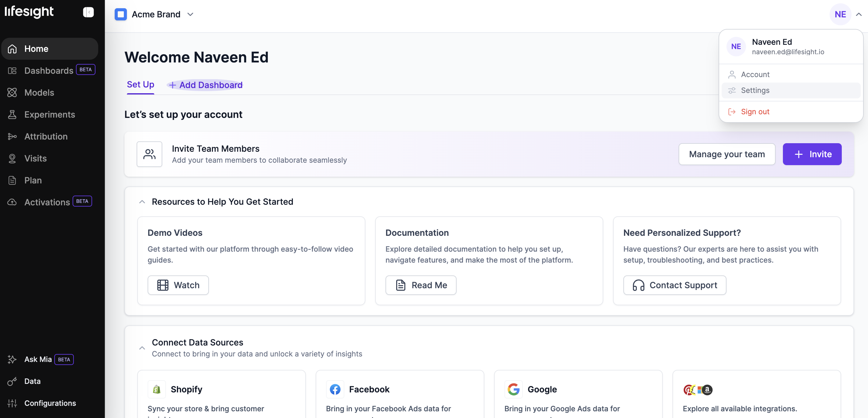Click the Manage your team button
The width and height of the screenshot is (868, 418).
click(726, 154)
